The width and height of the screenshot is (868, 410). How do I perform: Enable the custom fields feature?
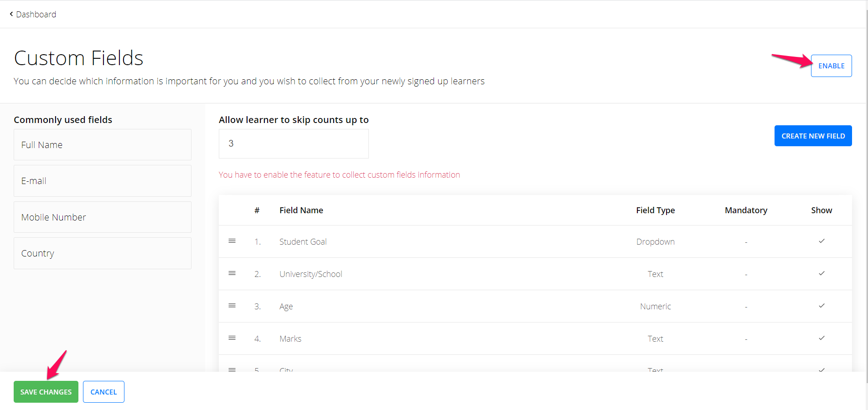pyautogui.click(x=831, y=66)
